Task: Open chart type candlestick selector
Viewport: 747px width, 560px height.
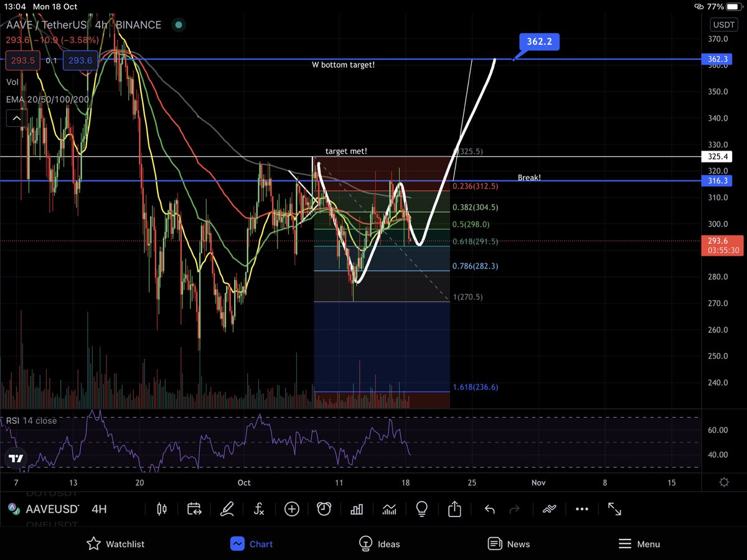Action: pos(162,509)
